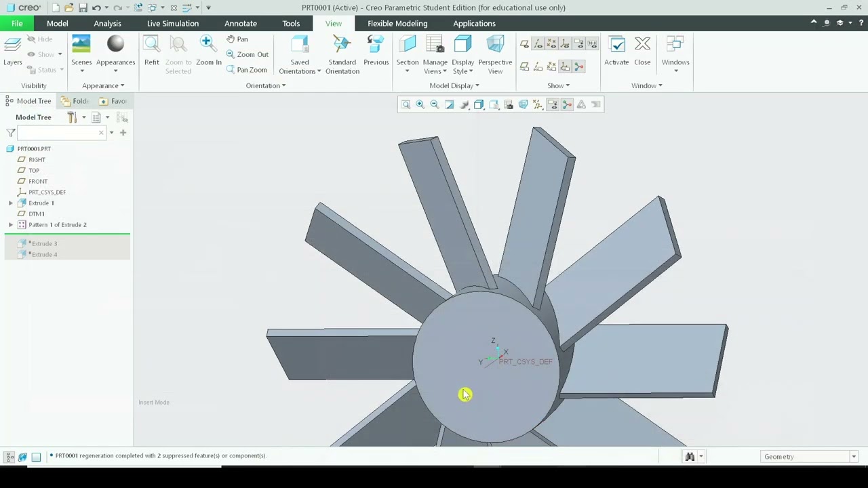Click Refit icon in graphics toolbar
868x488 pixels.
[406, 104]
